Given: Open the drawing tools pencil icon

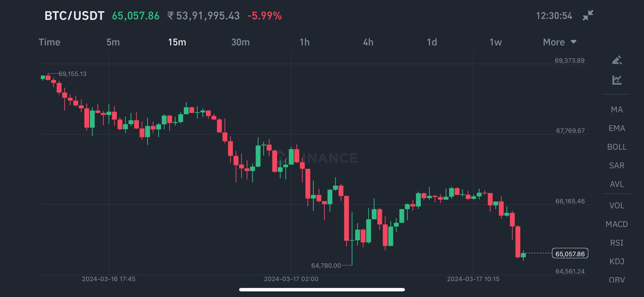Looking at the screenshot, I should [x=617, y=60].
